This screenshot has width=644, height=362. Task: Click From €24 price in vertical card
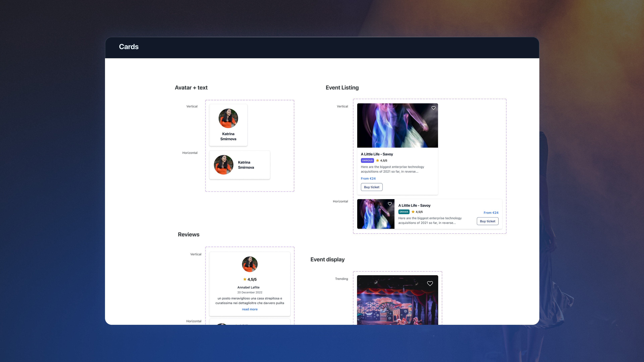[x=368, y=178]
